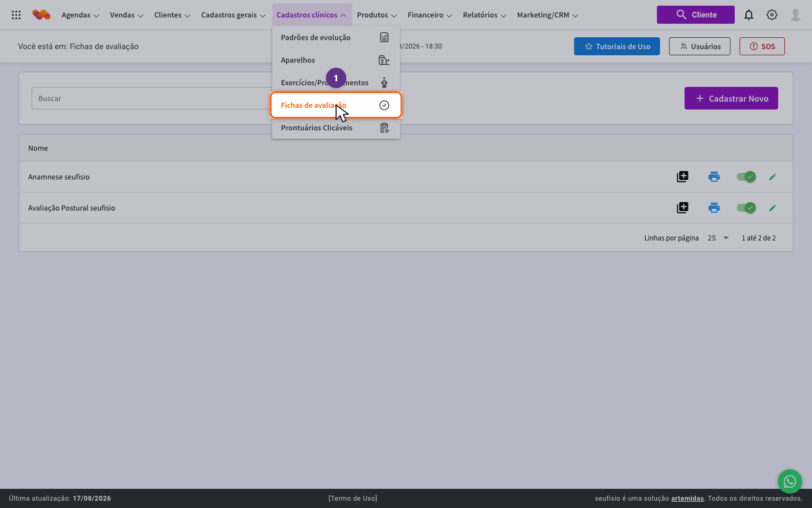This screenshot has height=508, width=812.
Task: Open the apps grid icon
Action: point(16,15)
